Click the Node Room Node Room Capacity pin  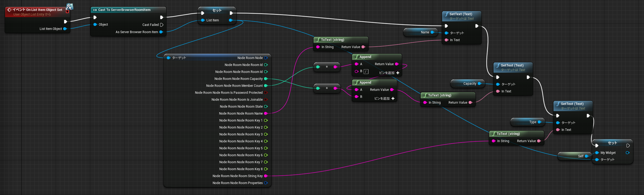266,79
